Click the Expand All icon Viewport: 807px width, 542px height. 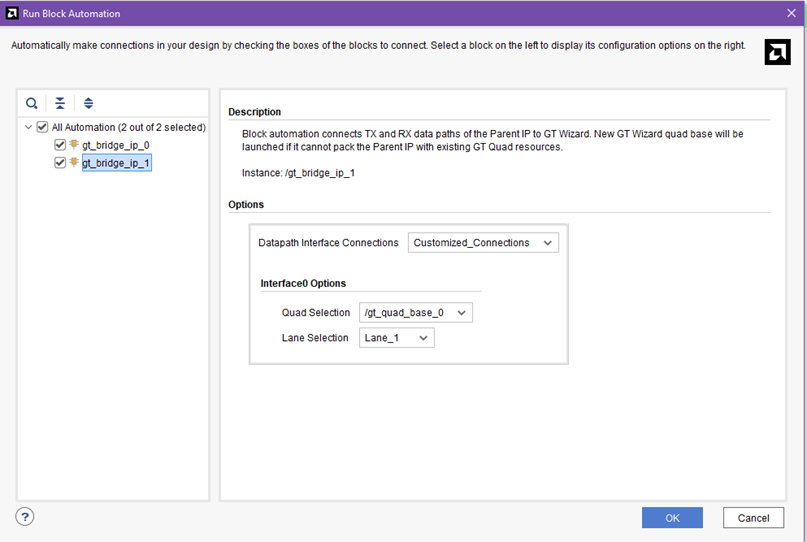[x=89, y=103]
